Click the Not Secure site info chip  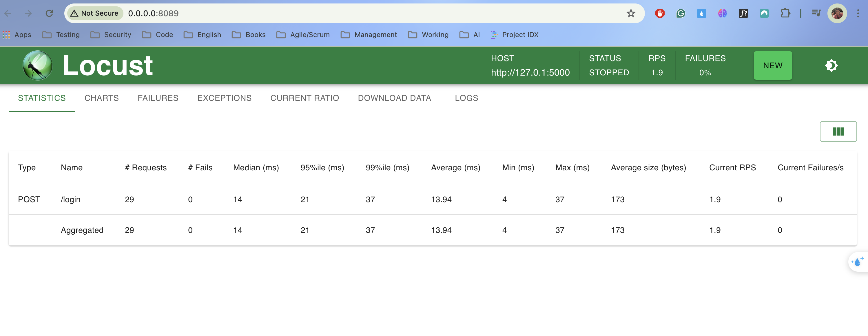tap(95, 14)
